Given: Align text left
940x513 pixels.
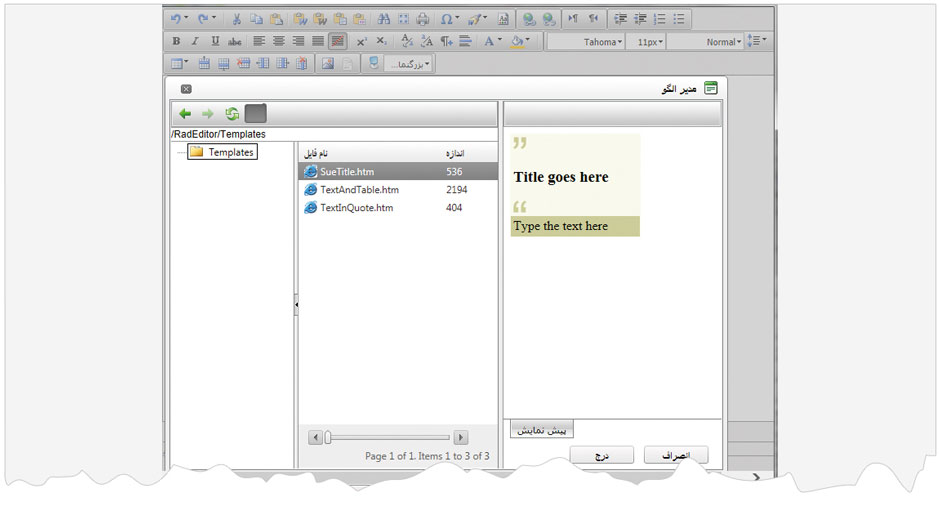Looking at the screenshot, I should tap(259, 41).
